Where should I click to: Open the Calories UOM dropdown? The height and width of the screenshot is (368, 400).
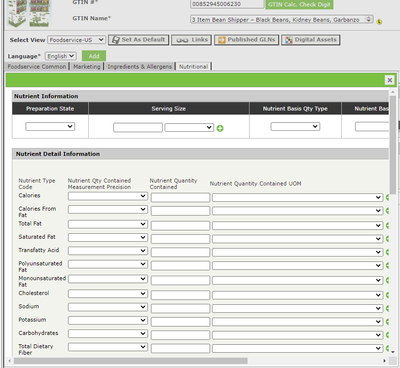pos(297,198)
